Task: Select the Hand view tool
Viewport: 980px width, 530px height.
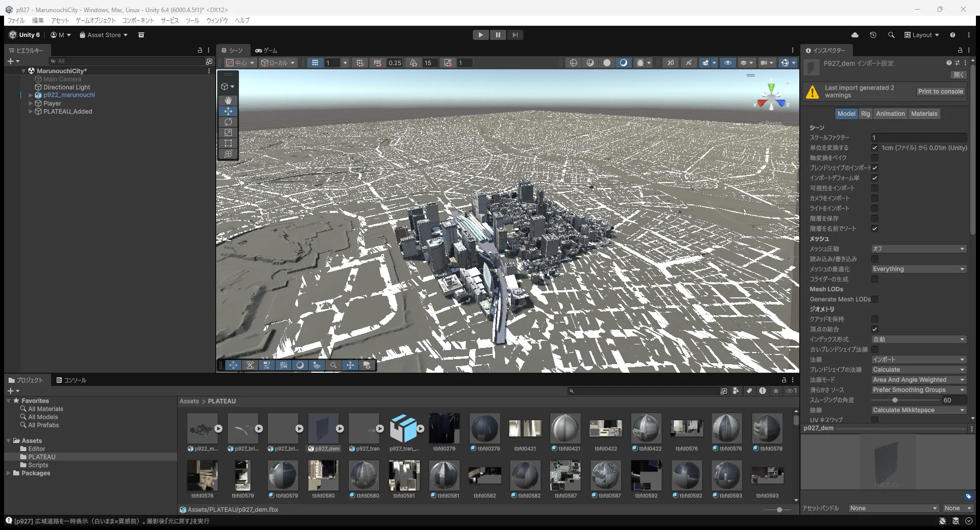Action: point(228,100)
